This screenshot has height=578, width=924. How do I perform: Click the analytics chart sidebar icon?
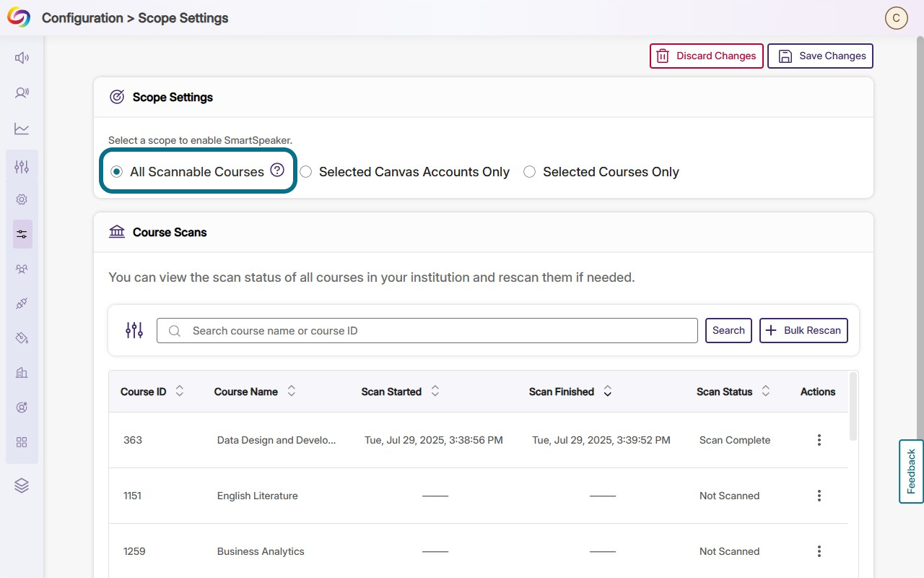pyautogui.click(x=22, y=129)
